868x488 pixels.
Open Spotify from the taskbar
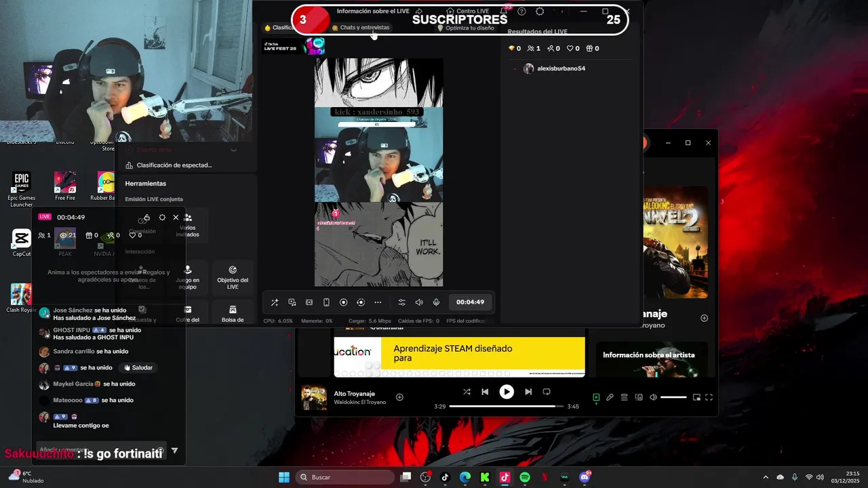pyautogui.click(x=524, y=477)
